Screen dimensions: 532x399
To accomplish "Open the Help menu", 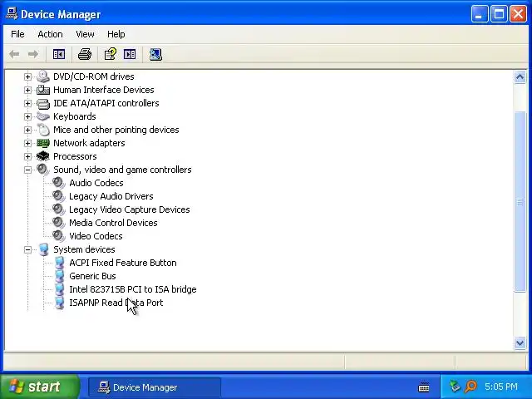I will coord(116,34).
